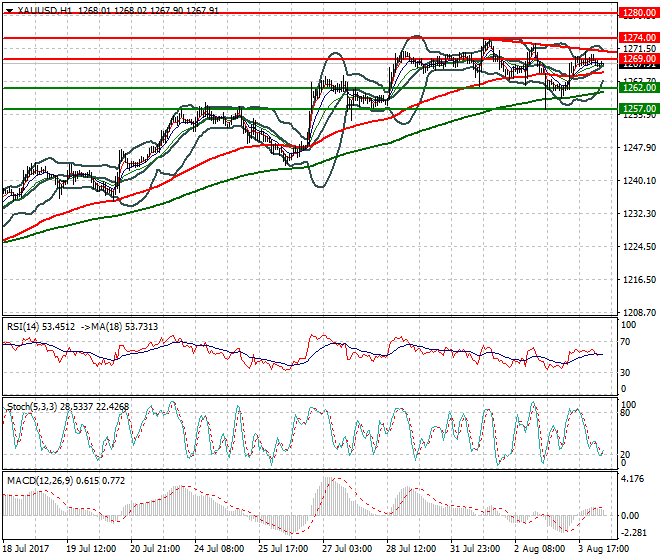Click the 24 Jul 08:00 time marker

coord(219,549)
